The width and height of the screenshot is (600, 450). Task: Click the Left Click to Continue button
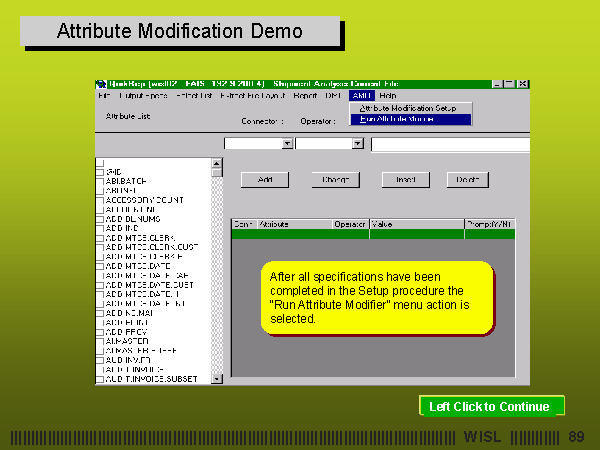[x=491, y=406]
